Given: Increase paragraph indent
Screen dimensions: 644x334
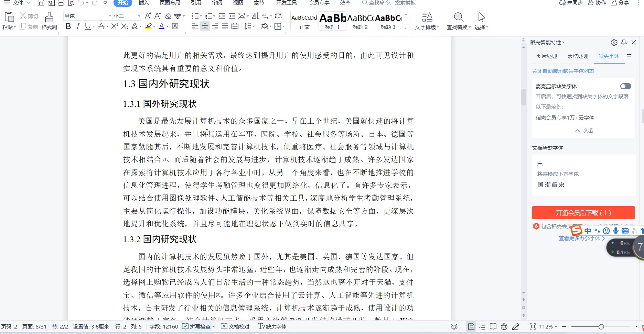Looking at the screenshot, I should [x=232, y=16].
